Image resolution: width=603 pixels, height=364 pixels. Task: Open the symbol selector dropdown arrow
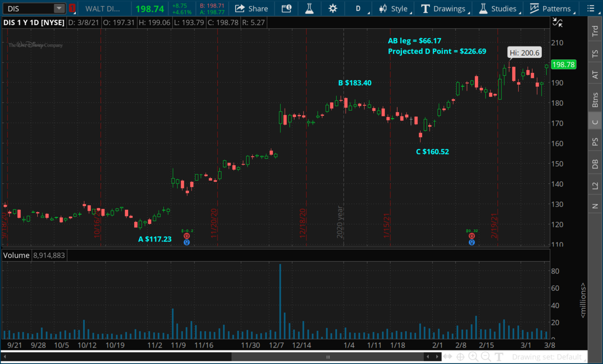[59, 9]
